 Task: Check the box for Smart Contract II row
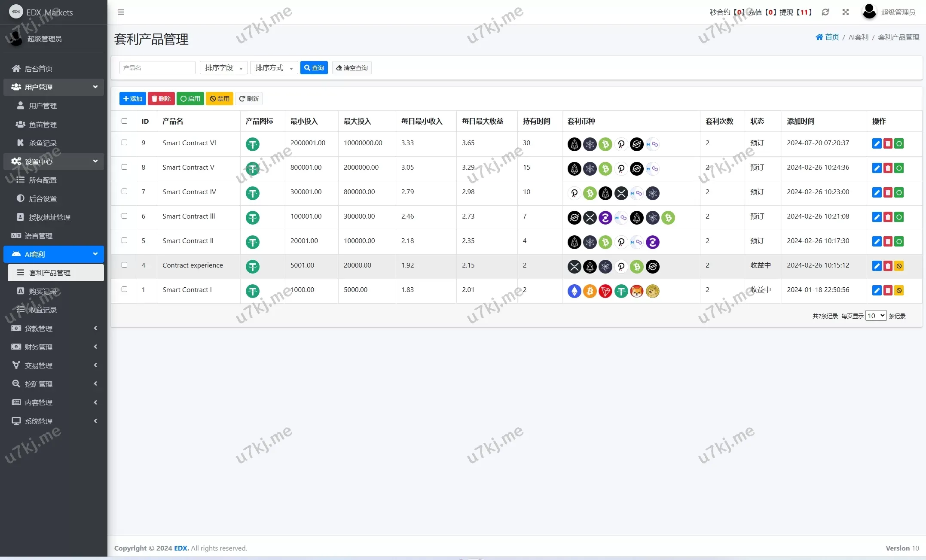pos(125,240)
